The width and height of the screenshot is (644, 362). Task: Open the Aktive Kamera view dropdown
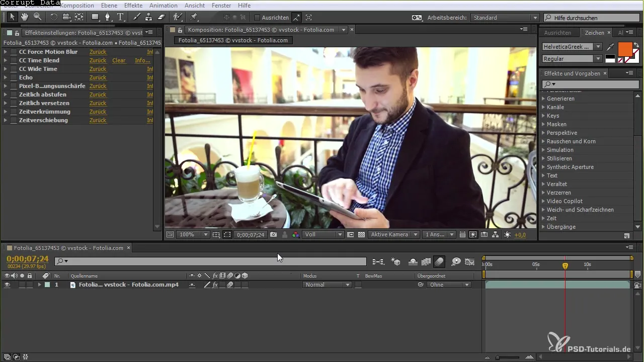click(x=394, y=235)
